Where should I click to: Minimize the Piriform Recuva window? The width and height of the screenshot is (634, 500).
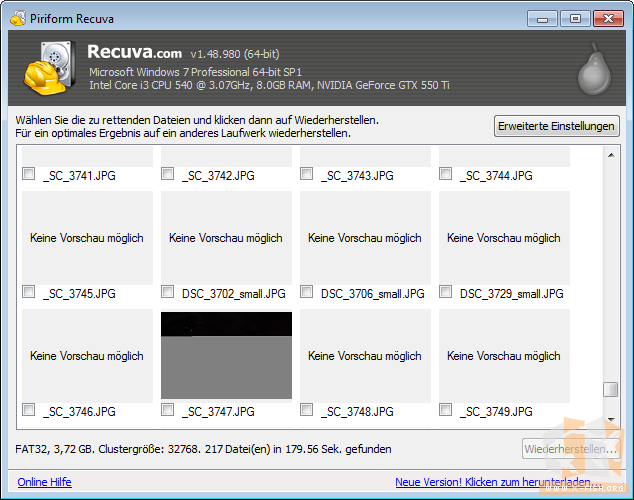coord(542,19)
